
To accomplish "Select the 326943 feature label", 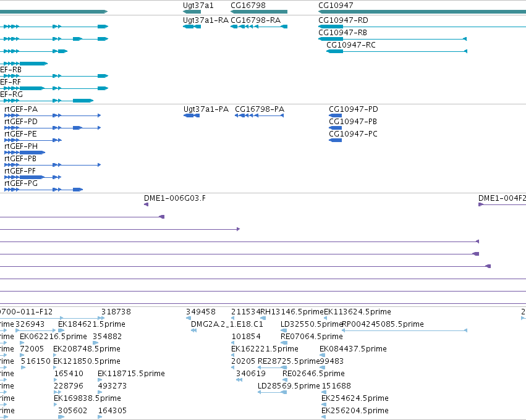I will 30,324.
